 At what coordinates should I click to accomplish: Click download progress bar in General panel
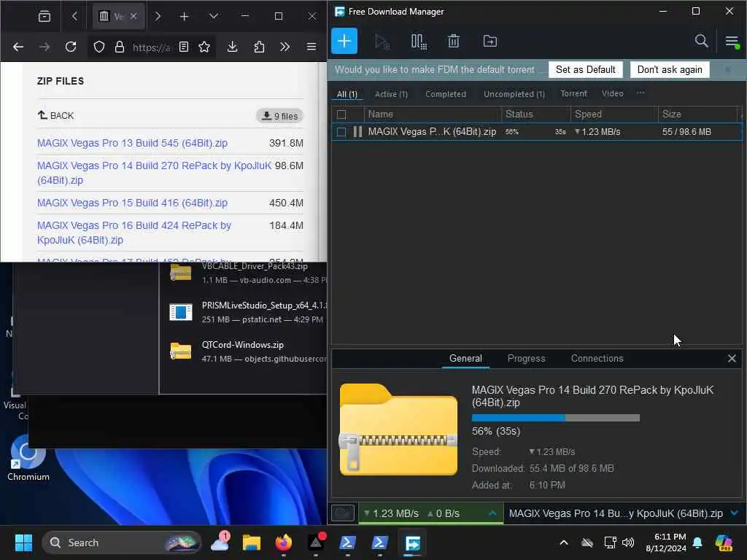click(x=555, y=418)
